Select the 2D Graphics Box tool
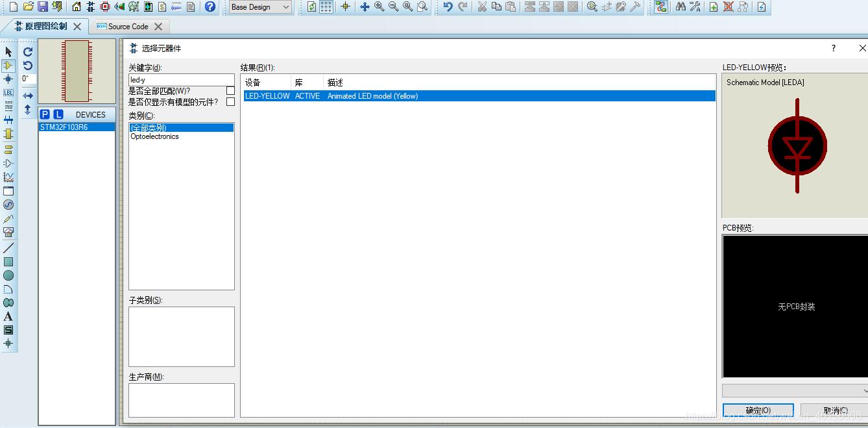The image size is (868, 428). [8, 262]
